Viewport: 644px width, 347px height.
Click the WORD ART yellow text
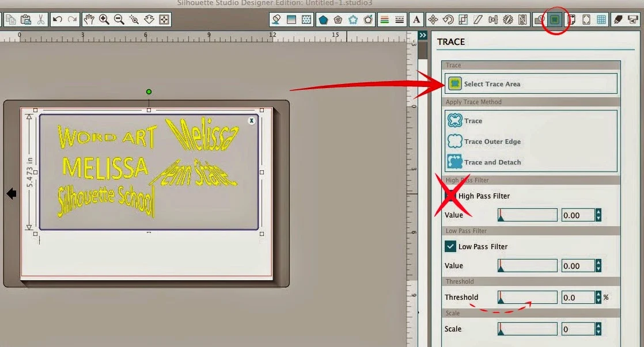pos(107,136)
